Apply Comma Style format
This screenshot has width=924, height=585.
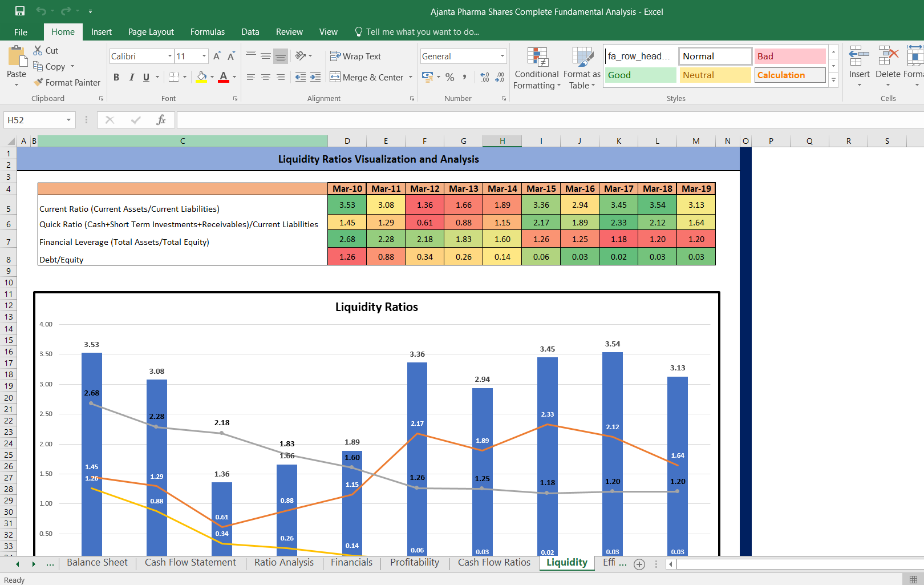tap(465, 77)
